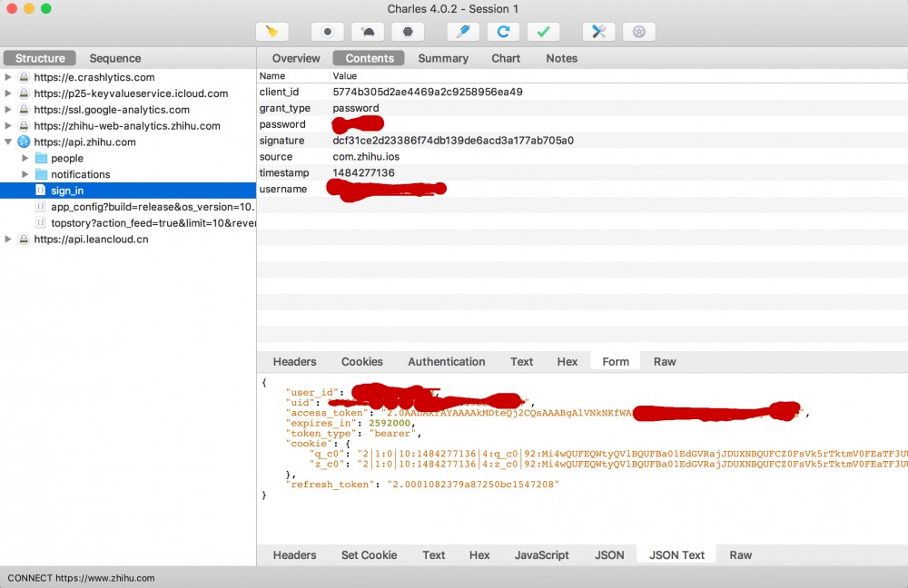Image resolution: width=908 pixels, height=588 pixels.
Task: Click the green checkmark Validate icon
Action: coord(543,32)
